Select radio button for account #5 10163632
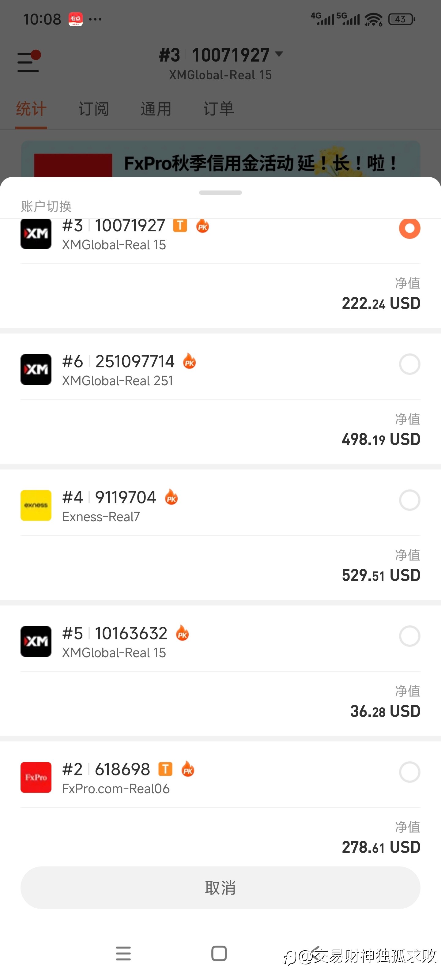Image resolution: width=441 pixels, height=980 pixels. tap(409, 636)
